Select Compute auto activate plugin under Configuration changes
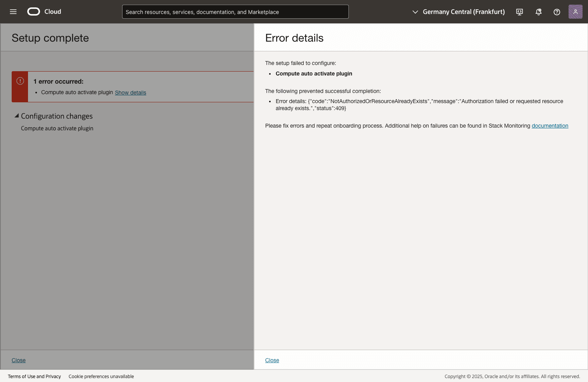The width and height of the screenshot is (588, 382). 57,128
